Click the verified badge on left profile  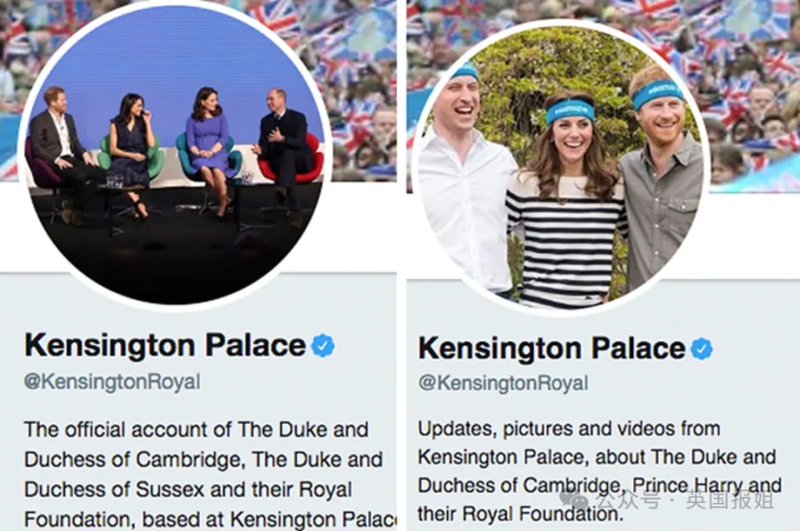pos(323,346)
